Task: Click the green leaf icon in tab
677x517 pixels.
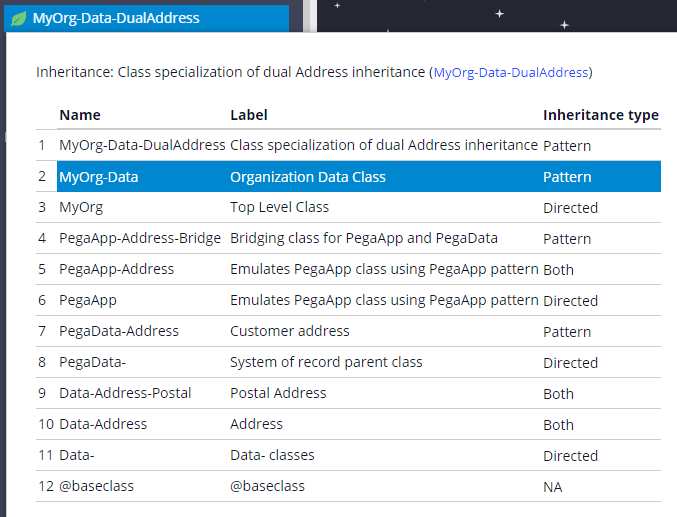Action: (x=18, y=18)
